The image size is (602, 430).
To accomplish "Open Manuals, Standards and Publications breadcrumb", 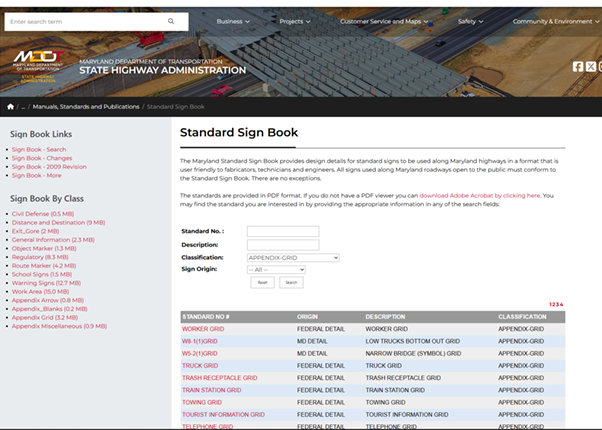I will pyautogui.click(x=86, y=107).
